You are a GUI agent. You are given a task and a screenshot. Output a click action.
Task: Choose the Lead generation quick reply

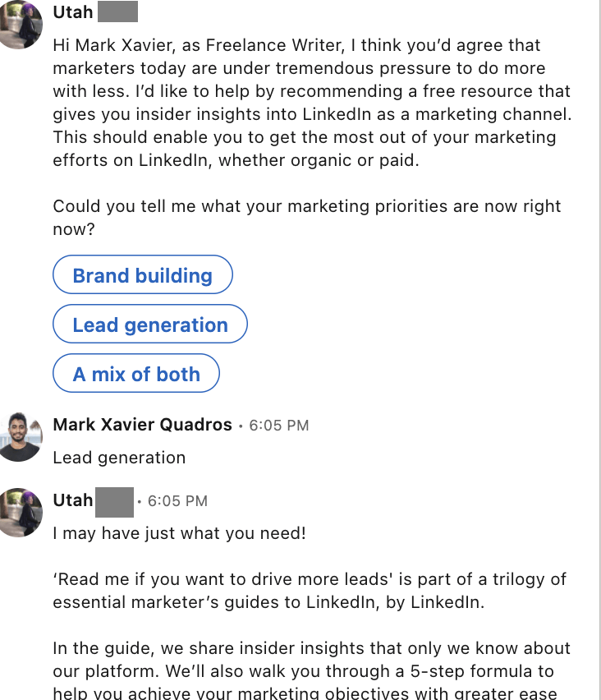click(x=150, y=324)
